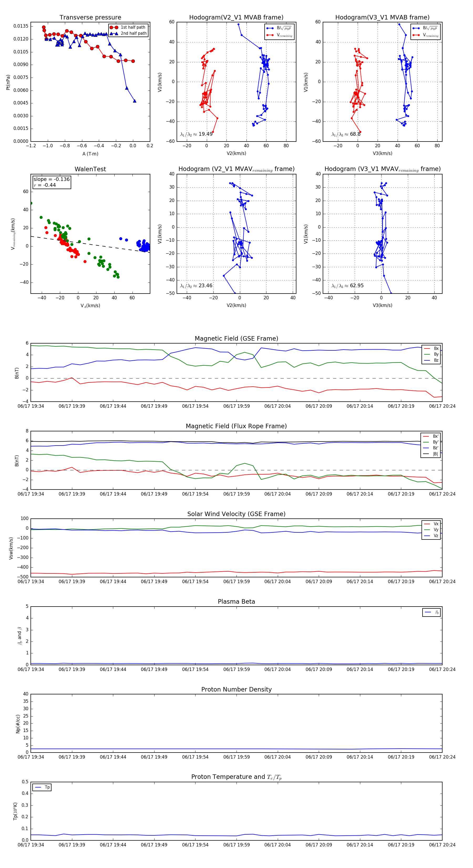Click the "Magnetic Field (Flux Rope Frame)" title

pyautogui.click(x=236, y=426)
